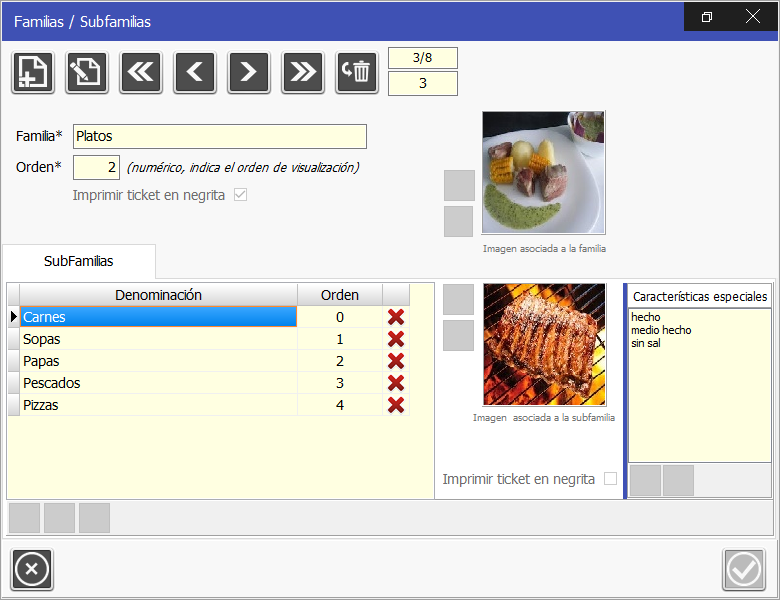Jump to the last family record

[x=302, y=73]
